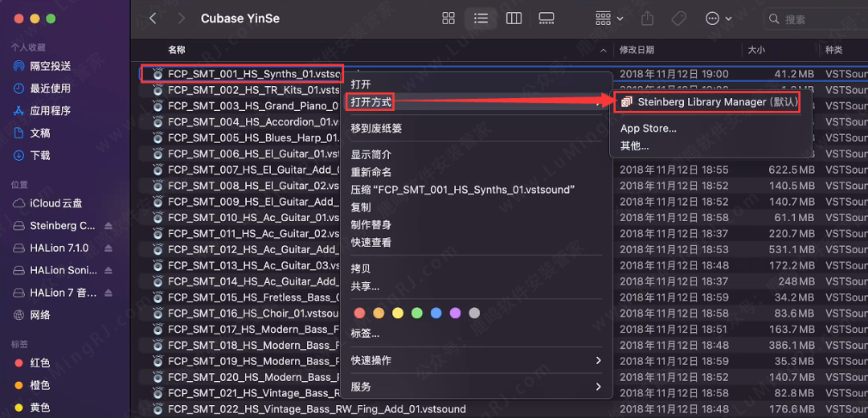Apply the red color tag dot

click(359, 313)
